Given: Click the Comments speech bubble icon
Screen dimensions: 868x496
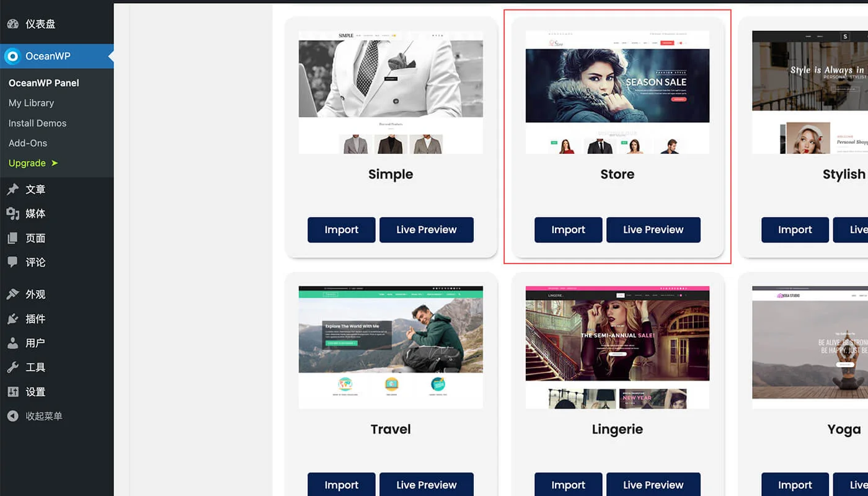Looking at the screenshot, I should 12,262.
